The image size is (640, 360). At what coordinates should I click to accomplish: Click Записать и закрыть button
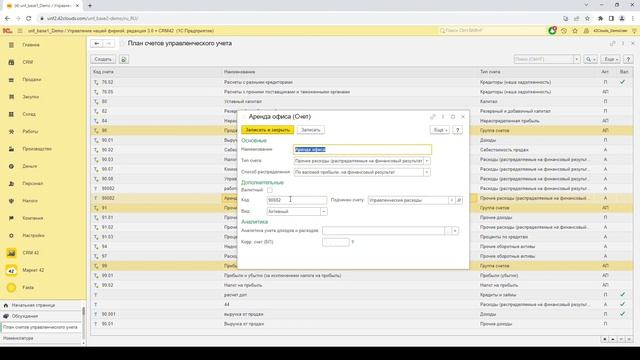pos(267,130)
